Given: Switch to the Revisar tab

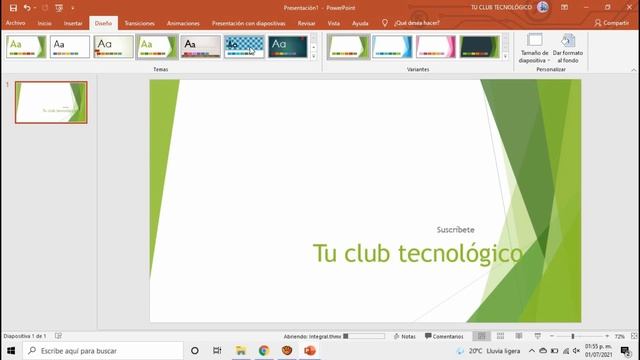Looking at the screenshot, I should click(x=307, y=23).
